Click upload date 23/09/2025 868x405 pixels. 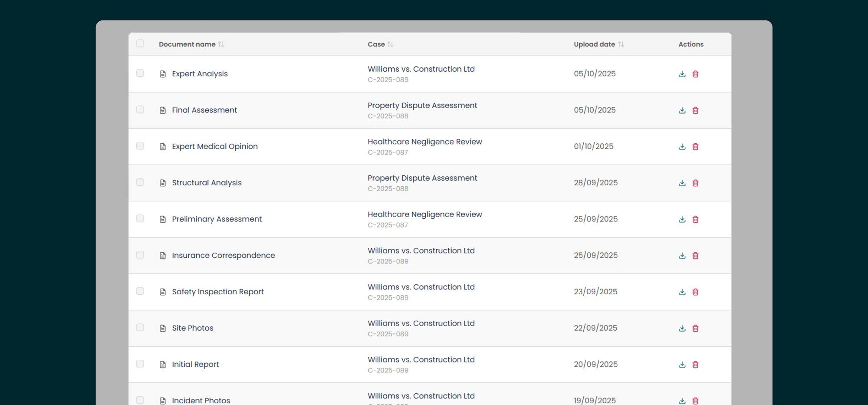(595, 292)
